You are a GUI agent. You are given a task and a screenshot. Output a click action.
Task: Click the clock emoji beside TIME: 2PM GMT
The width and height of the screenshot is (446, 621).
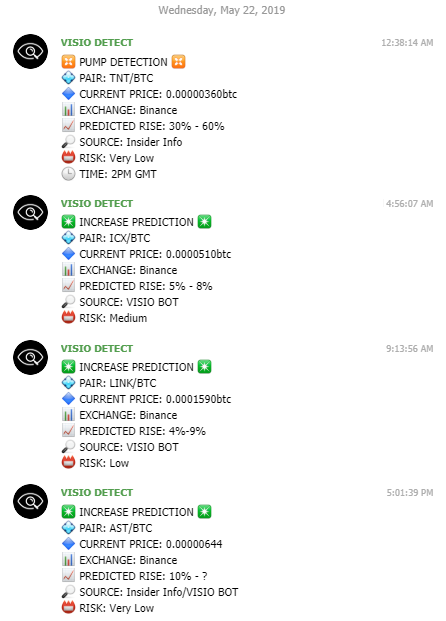pos(68,174)
